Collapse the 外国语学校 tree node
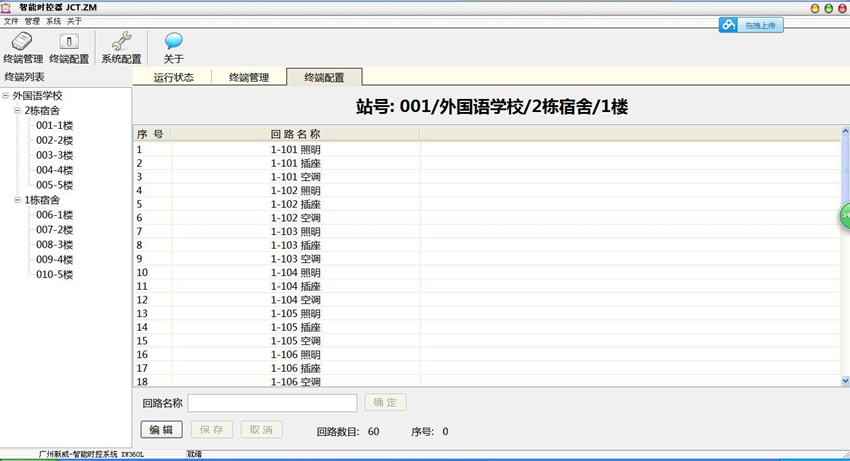The width and height of the screenshot is (850, 461). (6, 96)
